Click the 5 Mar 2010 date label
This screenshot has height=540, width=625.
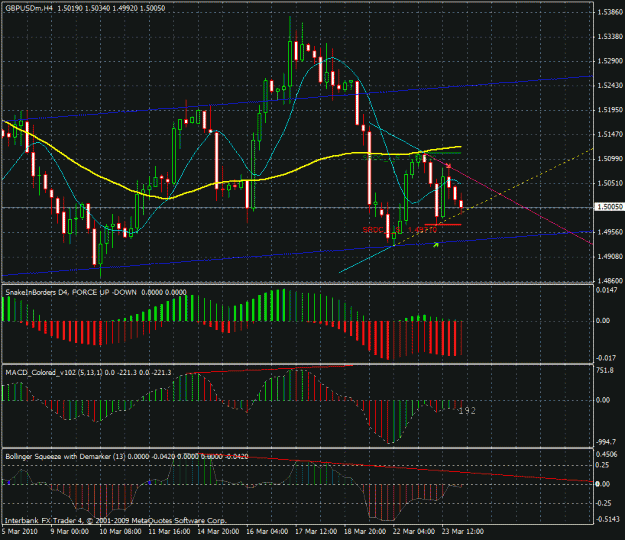point(20,532)
